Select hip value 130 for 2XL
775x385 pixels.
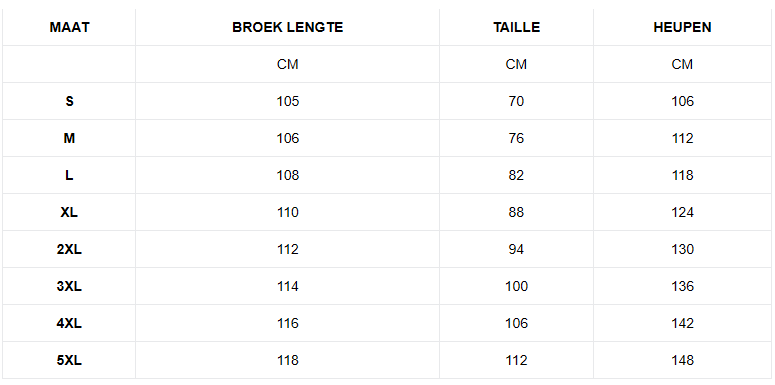[x=683, y=250]
